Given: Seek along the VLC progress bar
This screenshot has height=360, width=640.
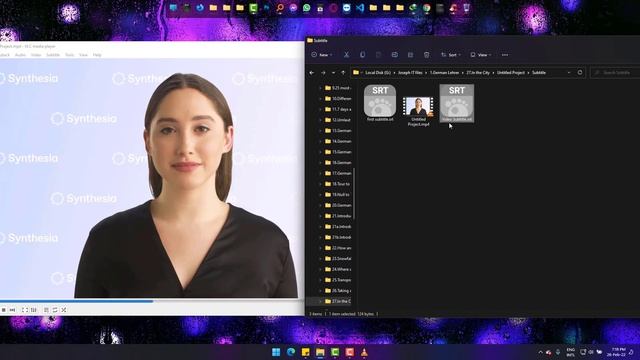Looking at the screenshot, I should point(152,301).
